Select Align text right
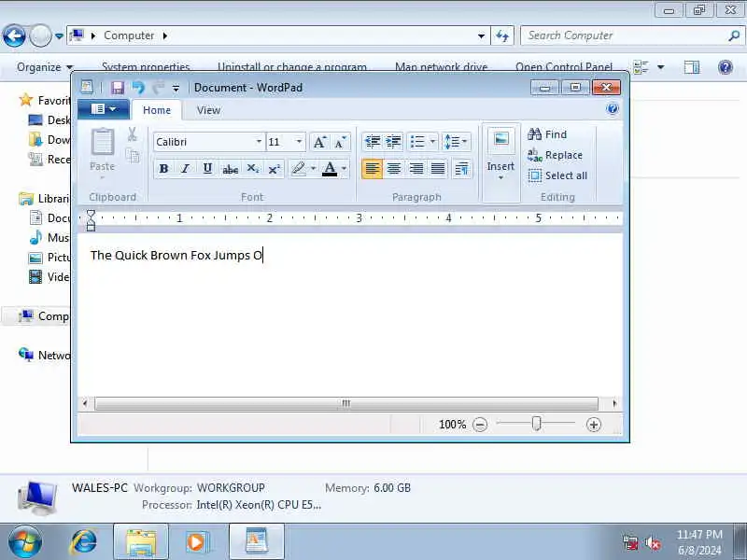 [416, 169]
